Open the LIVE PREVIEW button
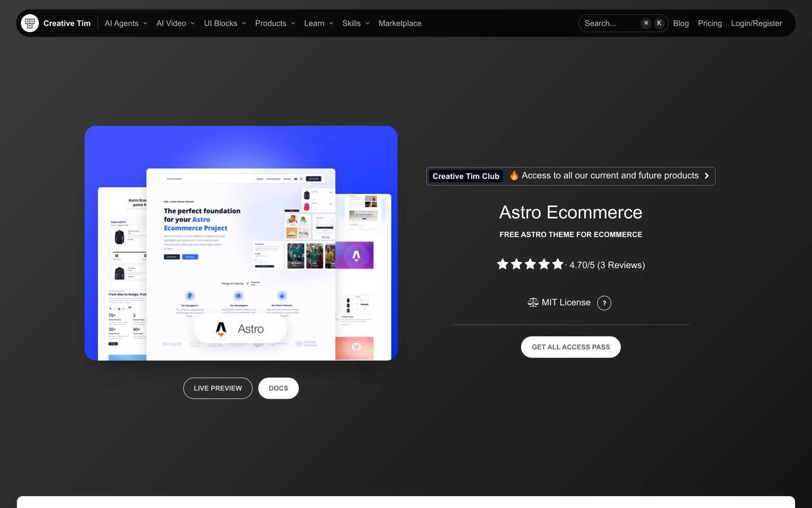Viewport: 812px width, 508px height. point(218,388)
